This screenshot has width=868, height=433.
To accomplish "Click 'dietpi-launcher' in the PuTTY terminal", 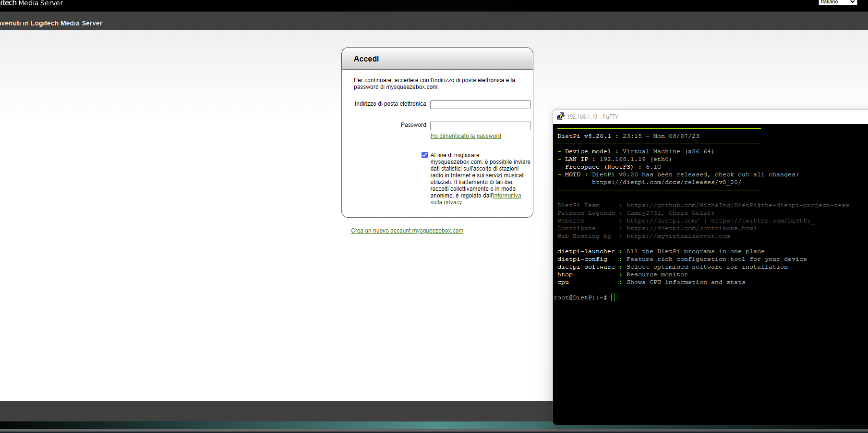I will pyautogui.click(x=586, y=251).
